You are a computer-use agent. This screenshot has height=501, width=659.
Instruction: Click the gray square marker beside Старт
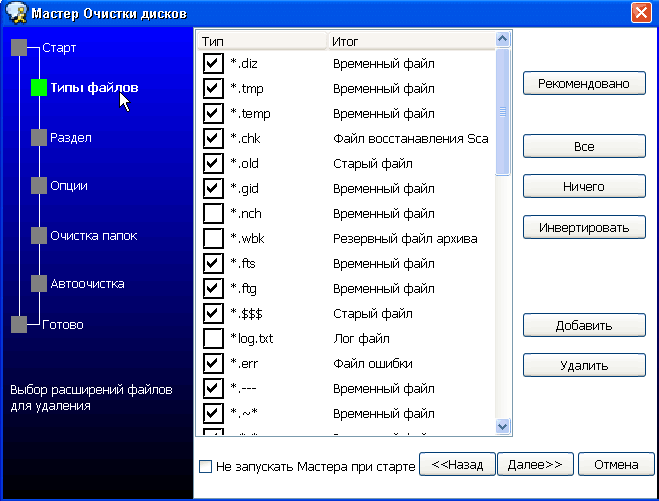(x=19, y=47)
